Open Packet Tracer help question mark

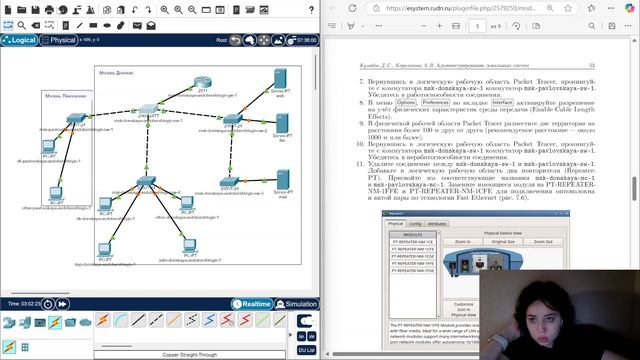311,9
